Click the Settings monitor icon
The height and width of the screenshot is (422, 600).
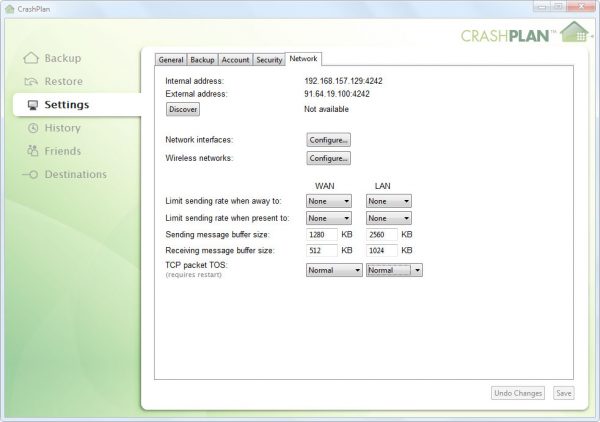tap(33, 105)
